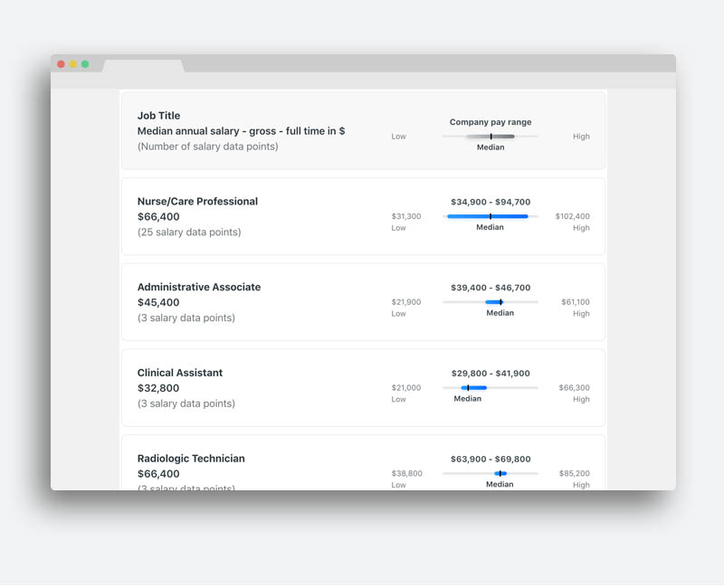724x588 pixels.
Task: Click "(25 salary data points)" text
Action: point(189,232)
